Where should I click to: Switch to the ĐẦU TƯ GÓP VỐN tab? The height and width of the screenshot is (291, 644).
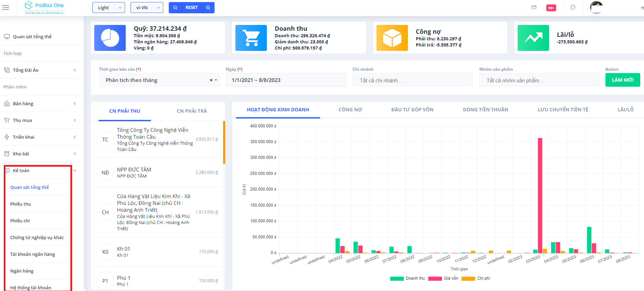click(x=412, y=110)
